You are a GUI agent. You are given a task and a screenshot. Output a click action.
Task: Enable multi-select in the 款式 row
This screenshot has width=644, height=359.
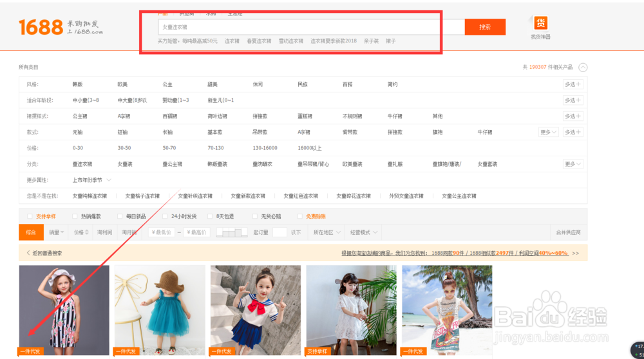coord(573,132)
